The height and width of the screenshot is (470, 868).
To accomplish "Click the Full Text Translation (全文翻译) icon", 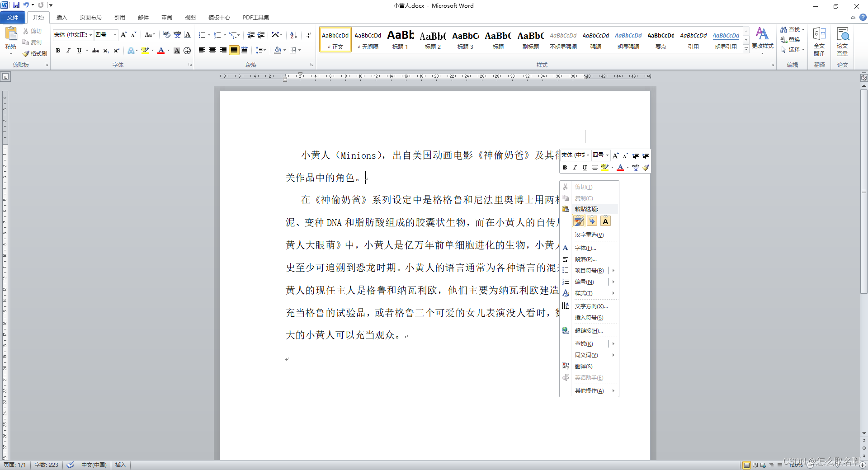I will coord(819,41).
